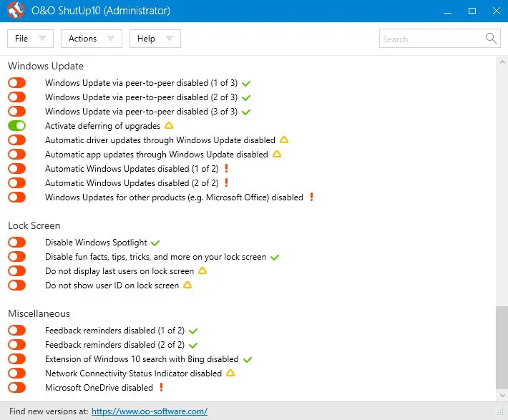Image resolution: width=508 pixels, height=420 pixels.
Task: Click green checkmark next to Feedback reminders (1 of 2)
Action: 193,331
